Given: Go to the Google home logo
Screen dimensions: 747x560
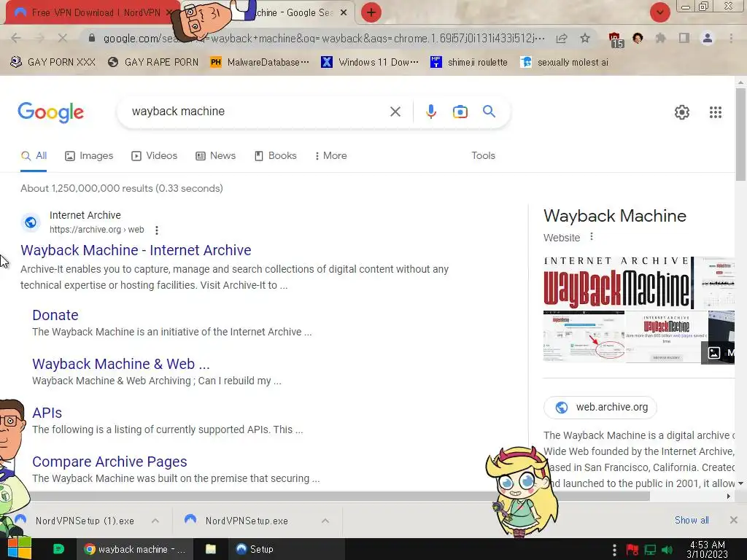Looking at the screenshot, I should coord(50,112).
